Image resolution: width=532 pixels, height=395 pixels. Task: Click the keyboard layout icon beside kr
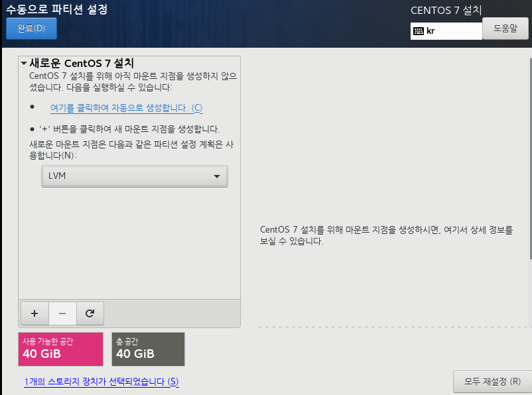pyautogui.click(x=419, y=31)
